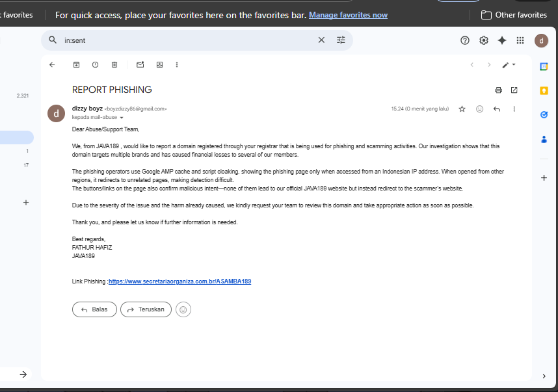Open the Google apps grid
This screenshot has width=558, height=392.
click(520, 40)
